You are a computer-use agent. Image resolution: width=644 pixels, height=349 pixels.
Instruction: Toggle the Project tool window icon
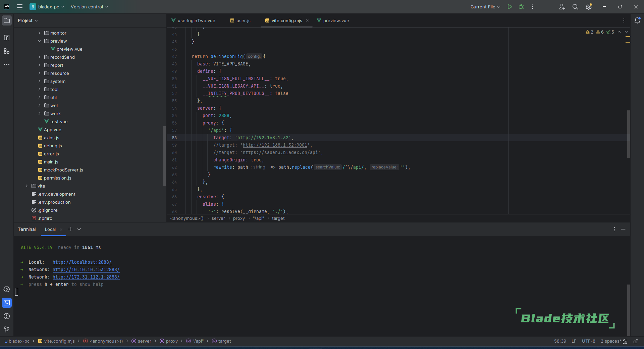click(x=7, y=20)
